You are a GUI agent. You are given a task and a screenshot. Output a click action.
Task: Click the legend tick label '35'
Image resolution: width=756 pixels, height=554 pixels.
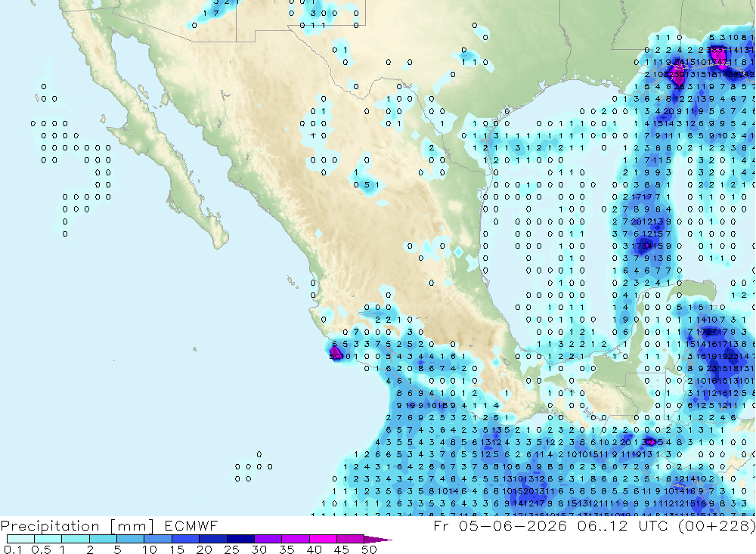(287, 549)
